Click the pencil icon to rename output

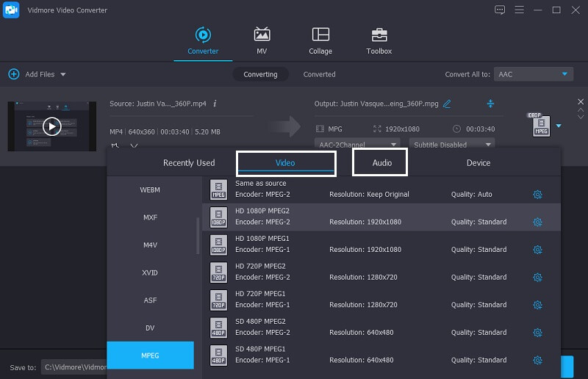pyautogui.click(x=447, y=104)
